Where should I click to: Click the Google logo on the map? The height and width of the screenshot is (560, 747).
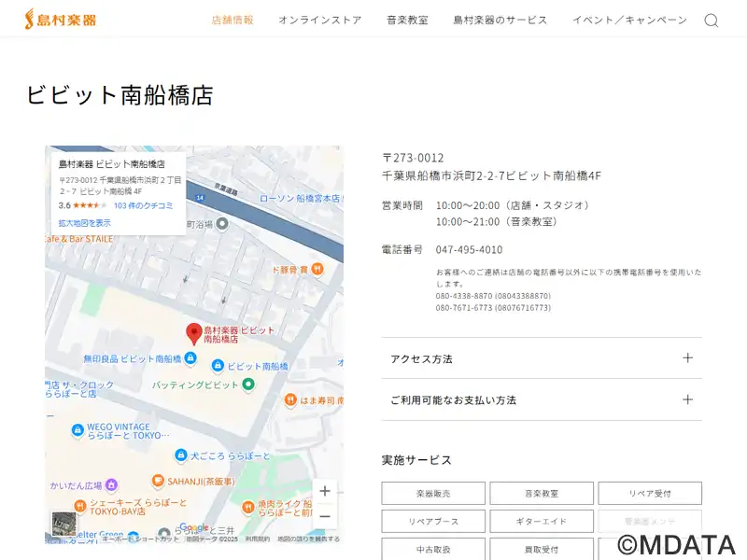coord(194,527)
